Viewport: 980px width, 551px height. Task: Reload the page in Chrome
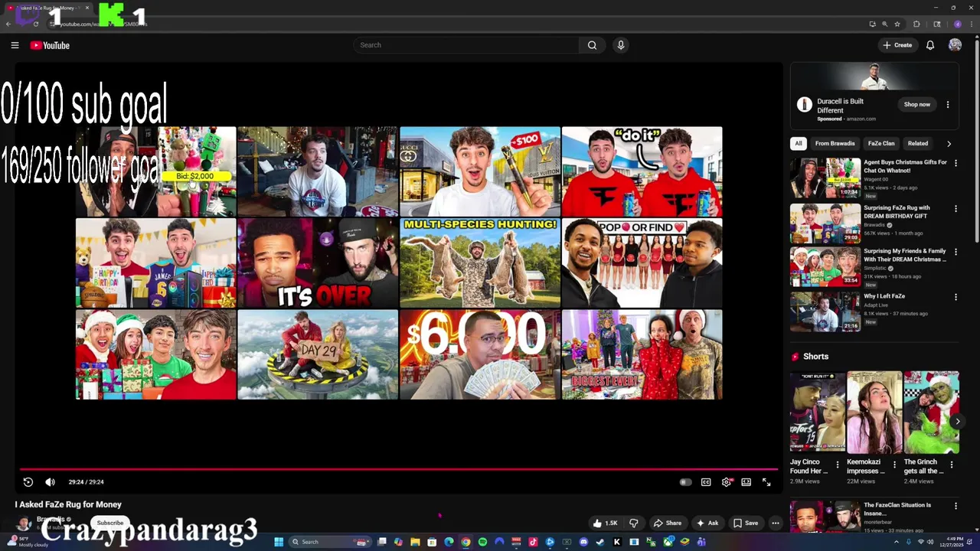[35, 24]
